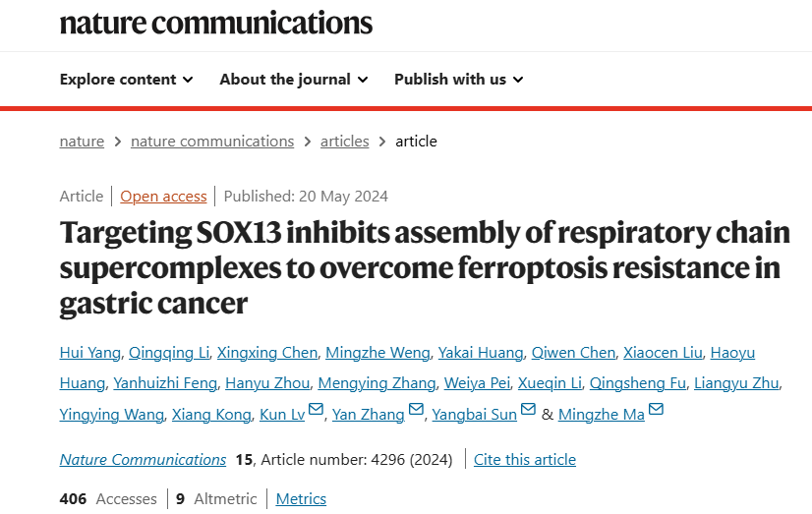Image resolution: width=812 pixels, height=514 pixels.
Task: Go to the nature breadcrumb link
Action: 82,142
